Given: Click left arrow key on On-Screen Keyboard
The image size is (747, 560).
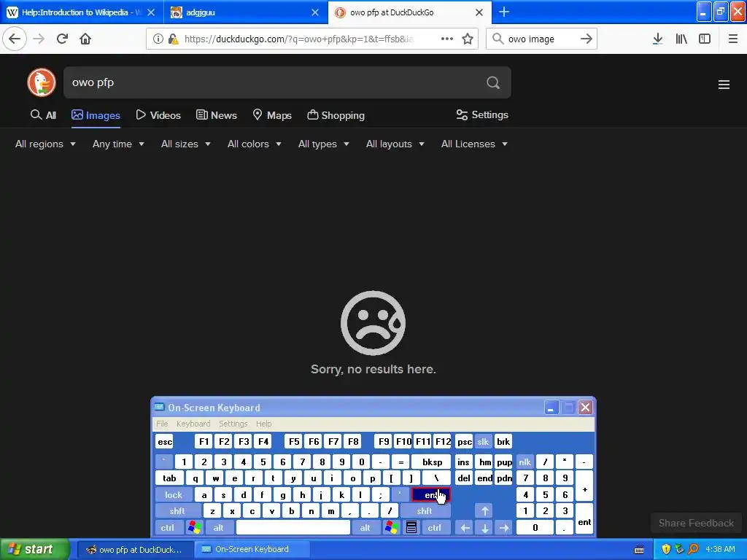Looking at the screenshot, I should [465, 528].
